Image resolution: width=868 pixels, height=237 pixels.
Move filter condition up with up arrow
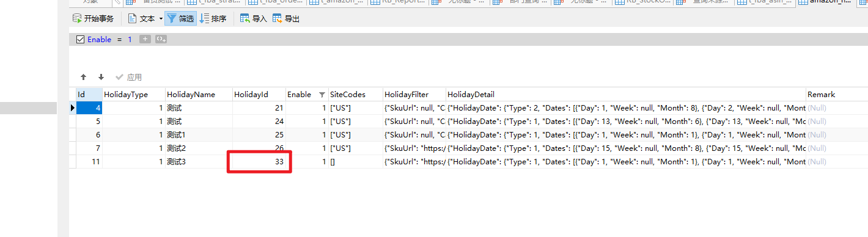[x=84, y=77]
